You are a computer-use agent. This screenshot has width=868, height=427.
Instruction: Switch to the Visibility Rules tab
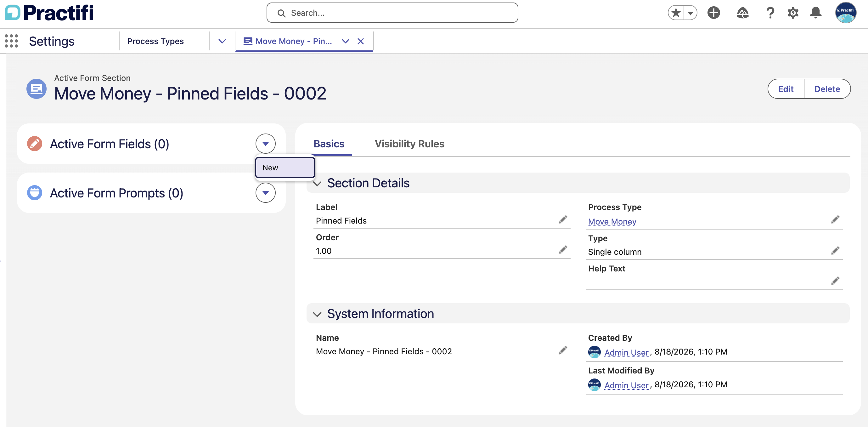click(x=409, y=144)
